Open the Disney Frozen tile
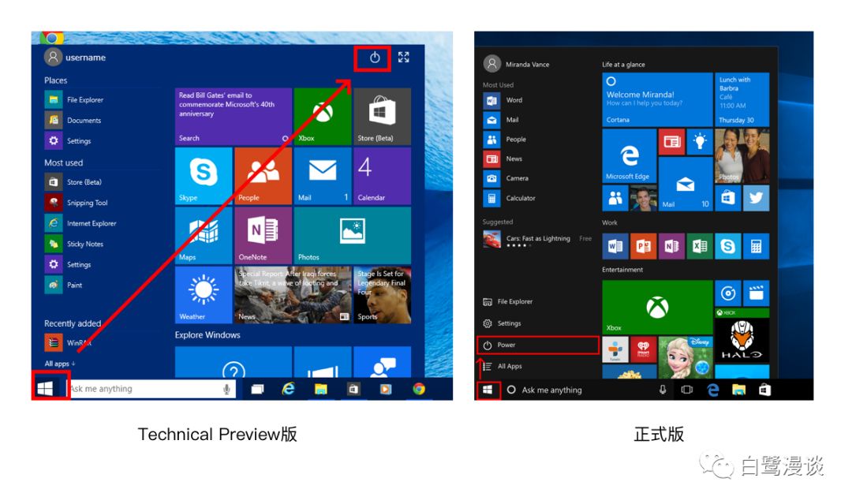 point(686,357)
